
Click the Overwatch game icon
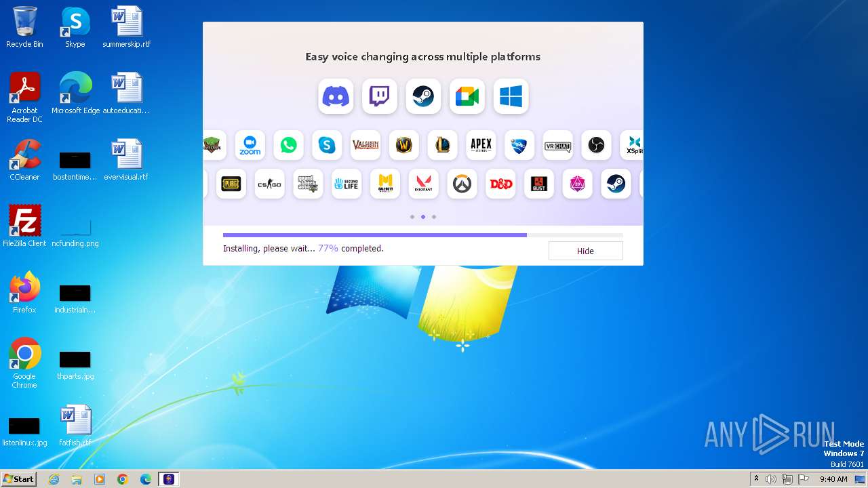462,184
